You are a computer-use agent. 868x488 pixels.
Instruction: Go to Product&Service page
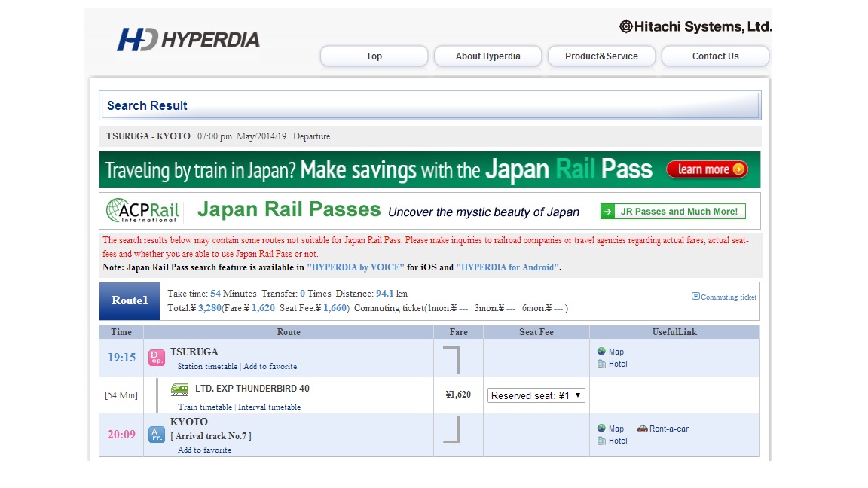point(602,56)
